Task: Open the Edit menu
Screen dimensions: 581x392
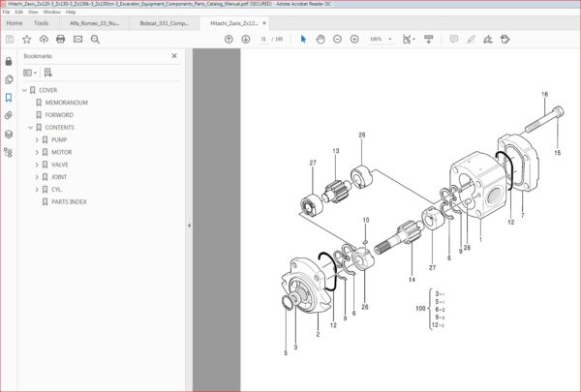Action: [x=19, y=12]
